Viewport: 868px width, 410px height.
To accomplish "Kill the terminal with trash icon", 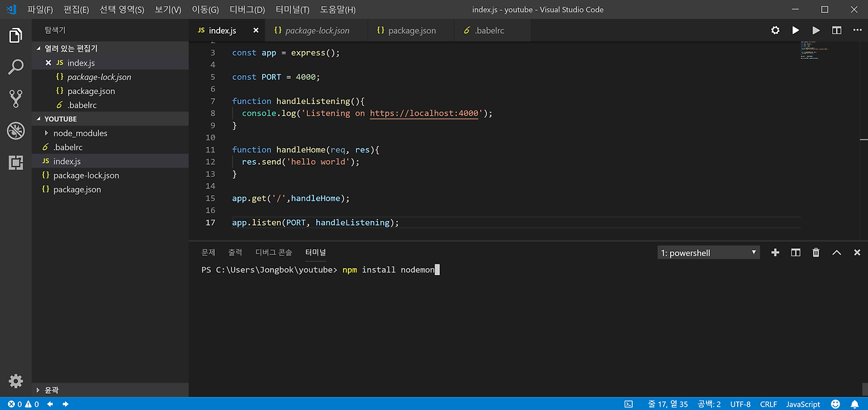I will coord(816,253).
